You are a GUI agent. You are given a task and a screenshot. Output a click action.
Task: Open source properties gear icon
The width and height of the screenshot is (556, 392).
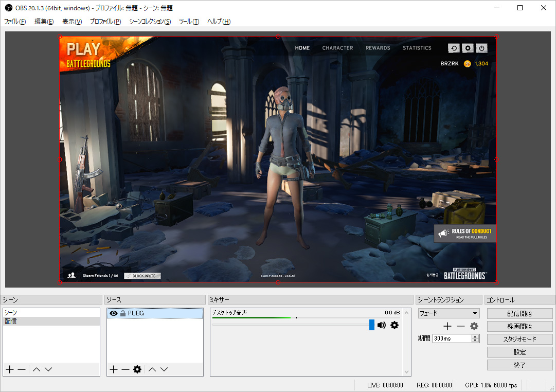(137, 369)
